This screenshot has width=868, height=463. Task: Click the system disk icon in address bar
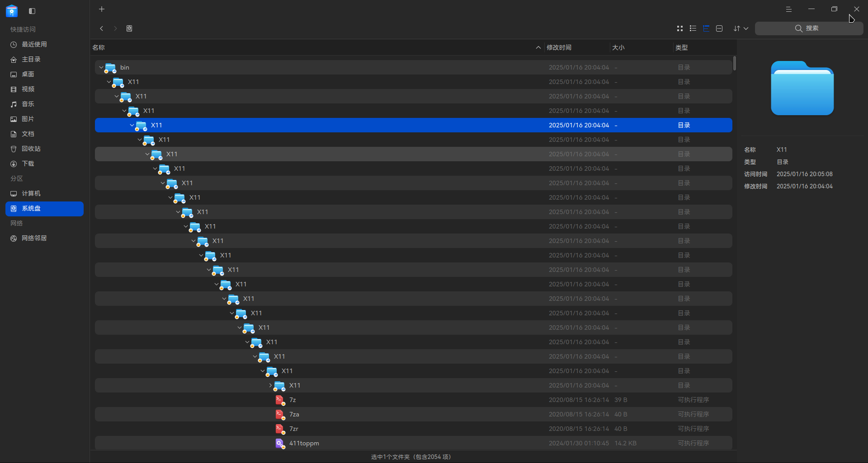(129, 28)
